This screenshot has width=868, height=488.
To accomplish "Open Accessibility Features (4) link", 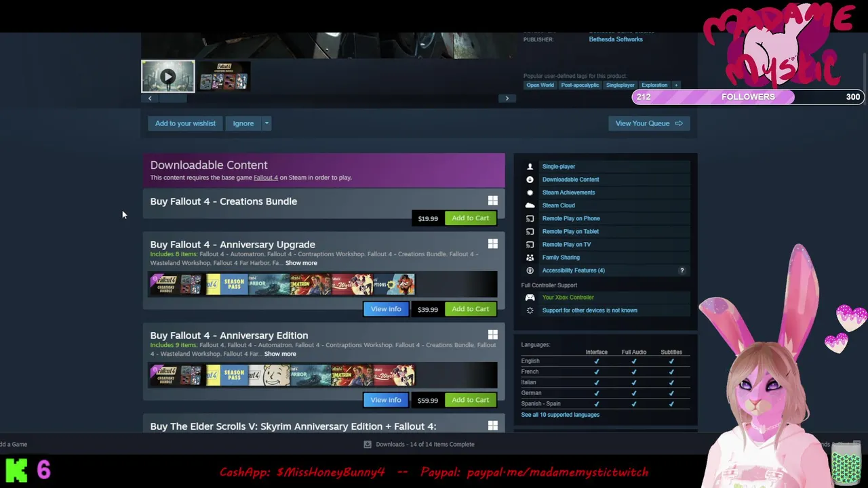I will 574,270.
